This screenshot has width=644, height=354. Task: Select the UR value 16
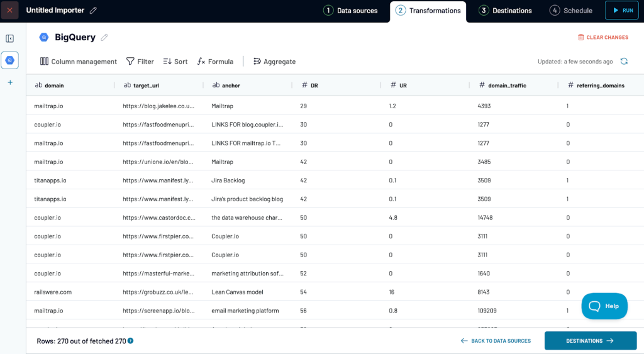coord(391,292)
